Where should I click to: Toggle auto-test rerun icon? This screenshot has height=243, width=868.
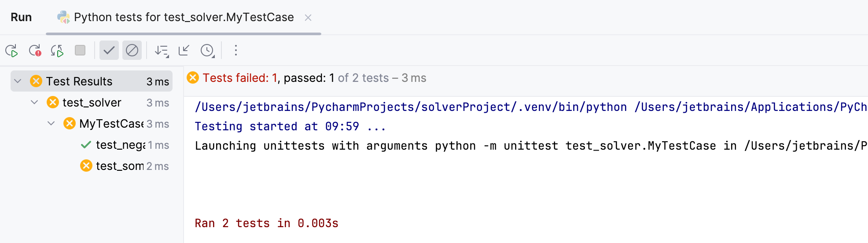point(57,51)
